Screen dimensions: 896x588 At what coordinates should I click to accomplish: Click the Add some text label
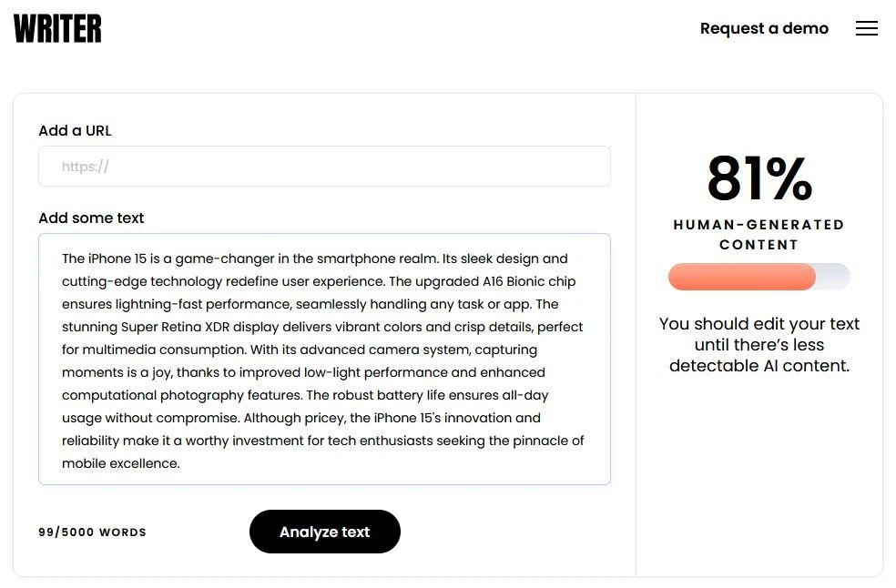coord(91,218)
